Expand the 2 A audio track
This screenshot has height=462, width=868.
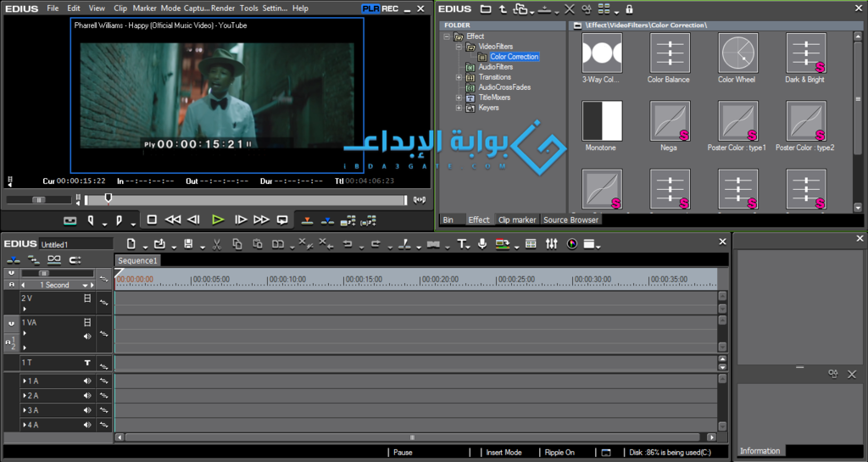coord(25,396)
